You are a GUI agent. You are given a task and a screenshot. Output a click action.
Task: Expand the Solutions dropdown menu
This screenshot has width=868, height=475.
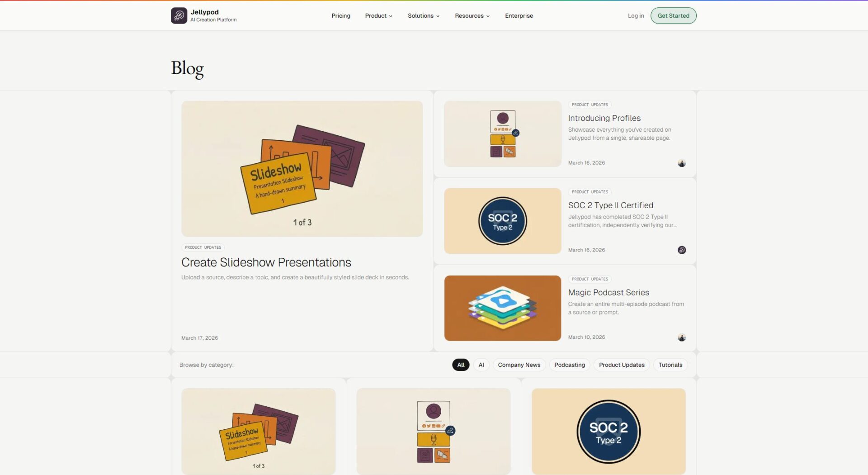tap(423, 16)
